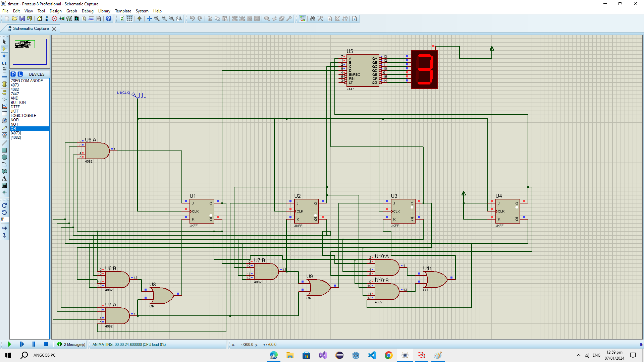Open 2 Message(s) simulation log

[71, 344]
